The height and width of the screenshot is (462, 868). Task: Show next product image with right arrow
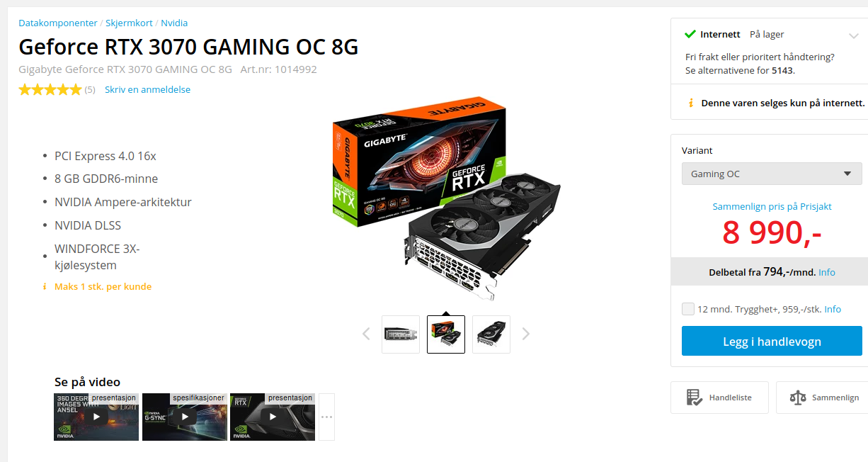click(526, 334)
